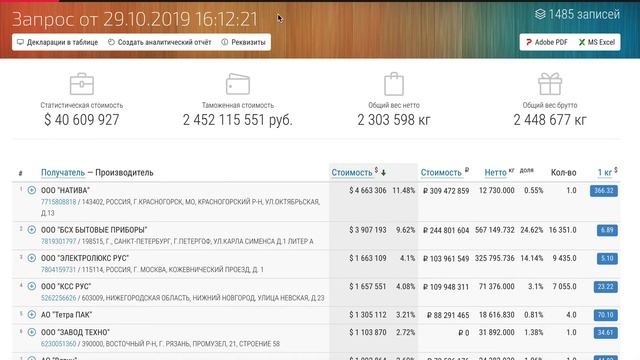Click price badge 6.89

607,230
